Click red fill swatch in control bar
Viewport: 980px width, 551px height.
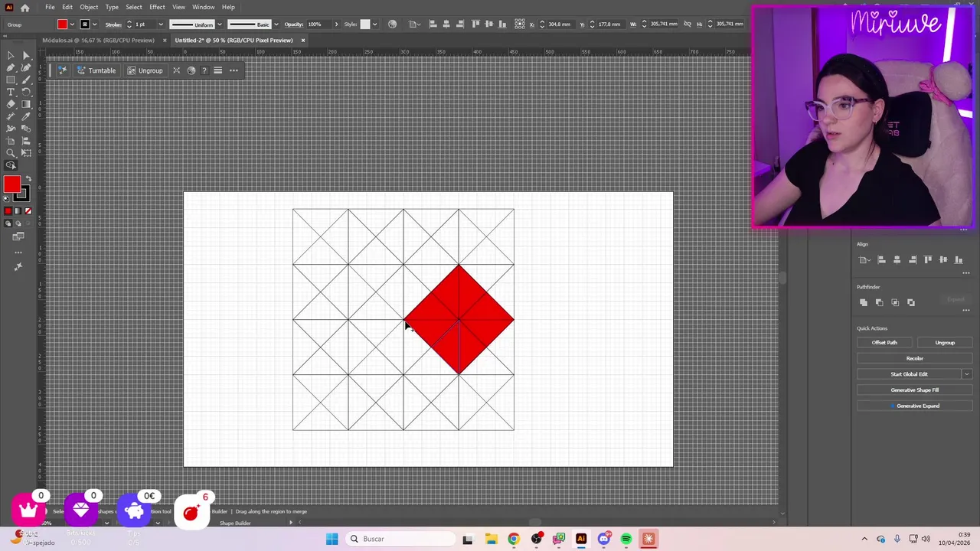pos(63,24)
